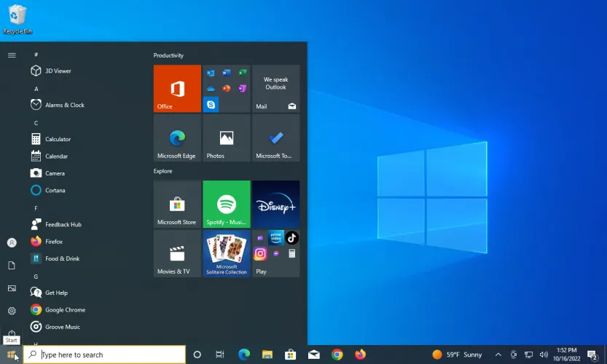This screenshot has height=364, width=607.
Task: Open the Photos tile
Action: (227, 138)
